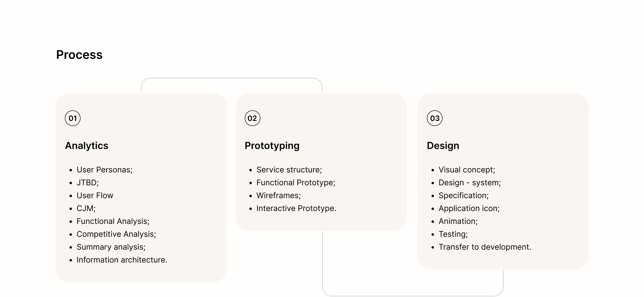Select the User Personas list item
644x297 pixels.
pos(104,170)
